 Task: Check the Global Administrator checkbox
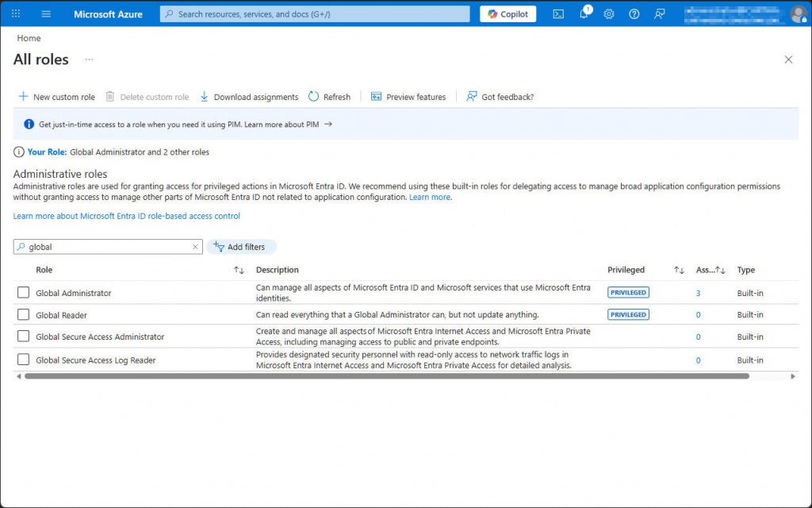tap(23, 292)
